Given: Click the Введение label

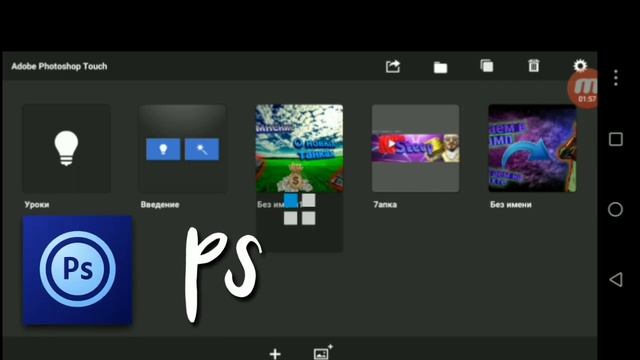Looking at the screenshot, I should click(160, 204).
